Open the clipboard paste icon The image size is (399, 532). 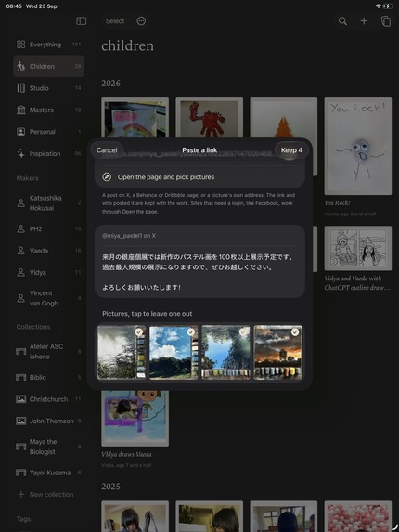(386, 21)
